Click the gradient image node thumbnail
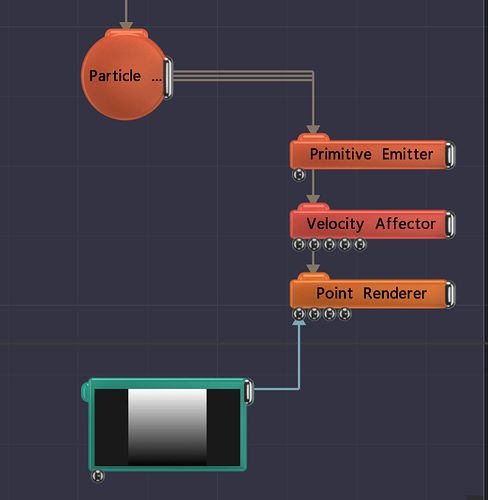This screenshot has height=500, width=488. pos(167,427)
